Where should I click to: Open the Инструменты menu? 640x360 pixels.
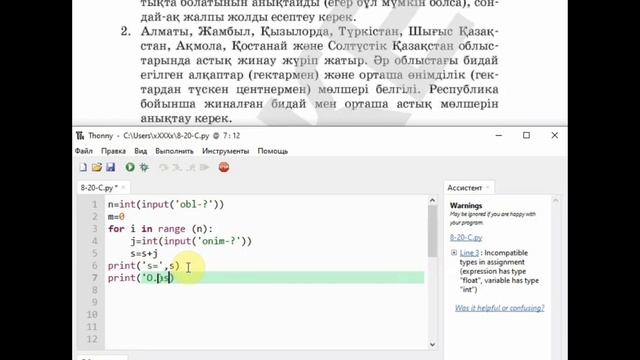(226, 151)
